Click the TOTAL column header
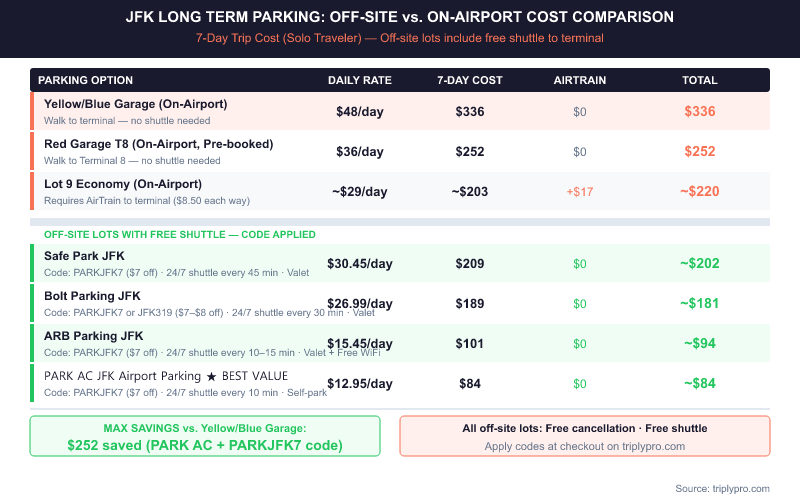This screenshot has height=500, width=800. [700, 80]
